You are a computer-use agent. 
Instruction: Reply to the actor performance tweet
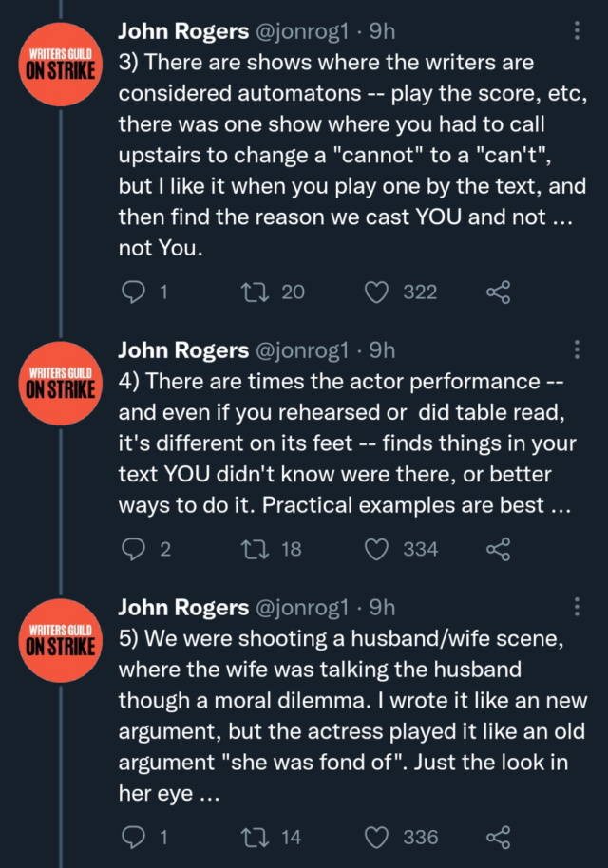coord(132,548)
